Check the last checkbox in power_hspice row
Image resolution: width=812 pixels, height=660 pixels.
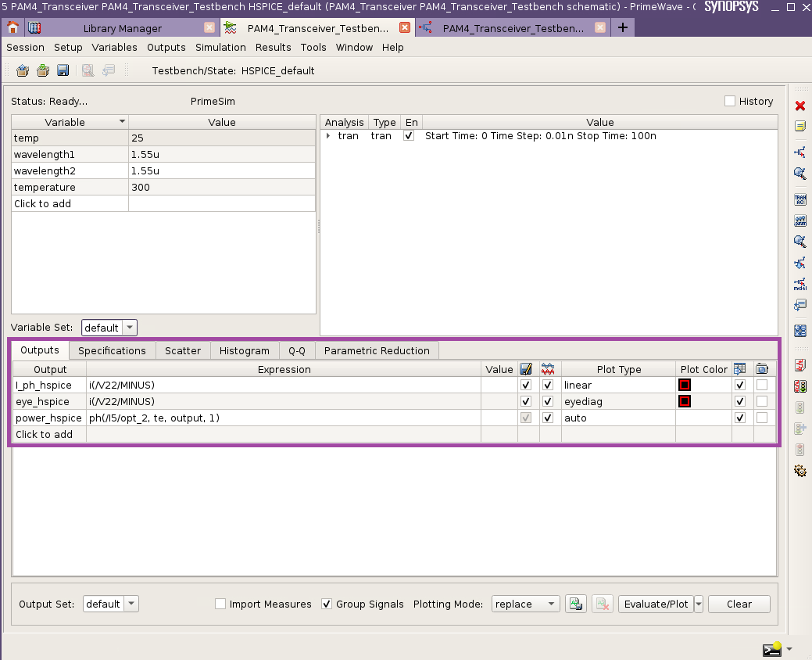(x=762, y=418)
